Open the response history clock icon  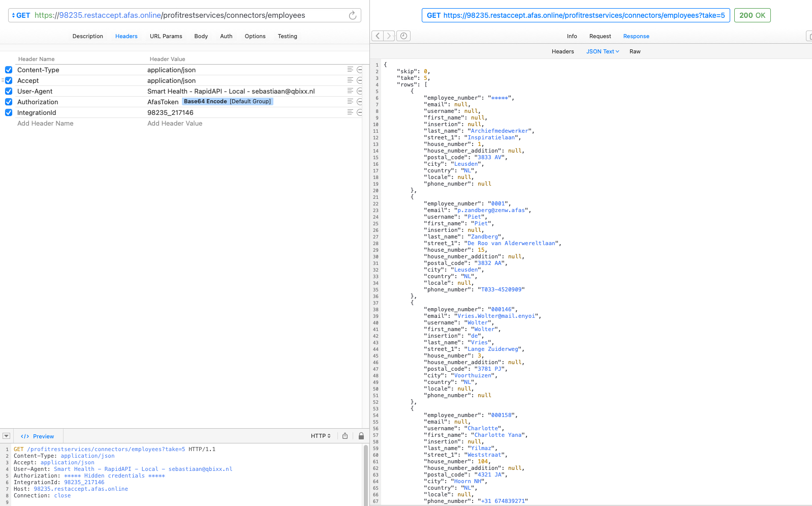coord(403,36)
